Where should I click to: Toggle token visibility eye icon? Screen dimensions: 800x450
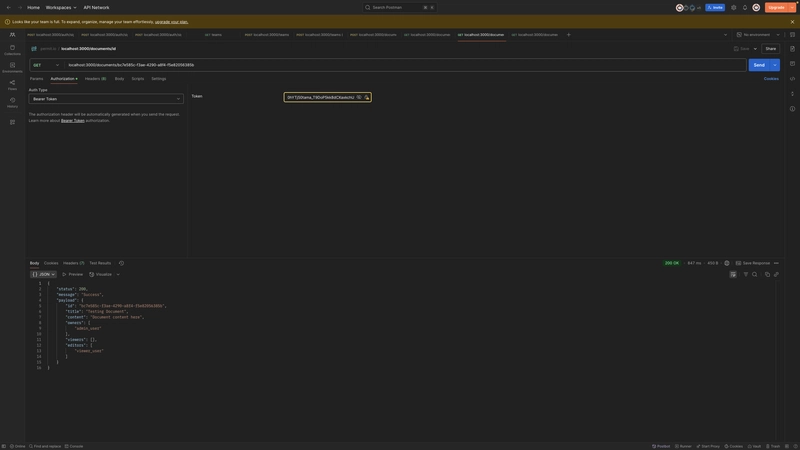click(x=359, y=97)
